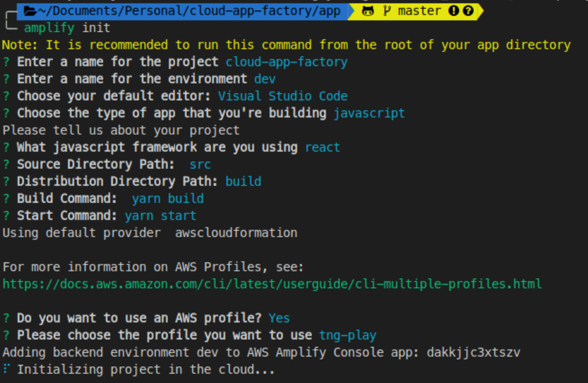The width and height of the screenshot is (588, 383).
Task: Click the path ~/Documents/Personal/cloud-app-factory/app
Action: 189,11
